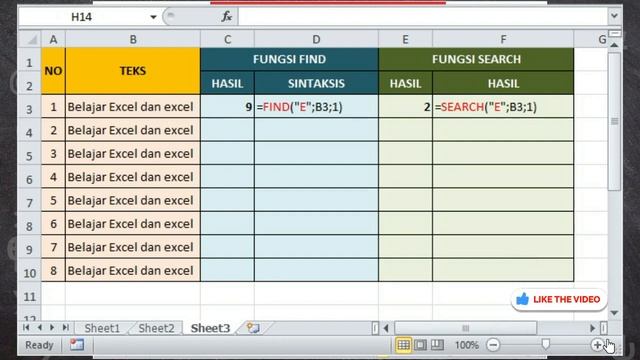The width and height of the screenshot is (640, 360).
Task: Click the Insert Worksheet tab icon
Action: (253, 328)
